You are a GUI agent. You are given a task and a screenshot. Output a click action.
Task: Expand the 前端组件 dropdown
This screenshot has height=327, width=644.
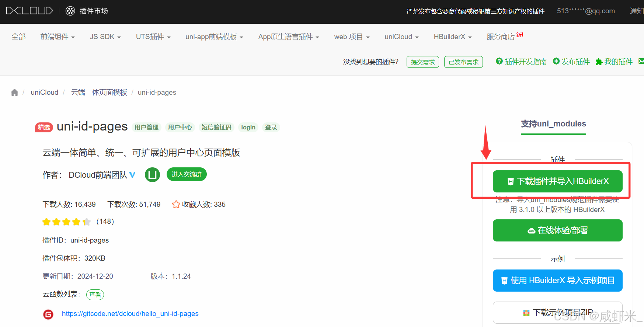coord(58,36)
